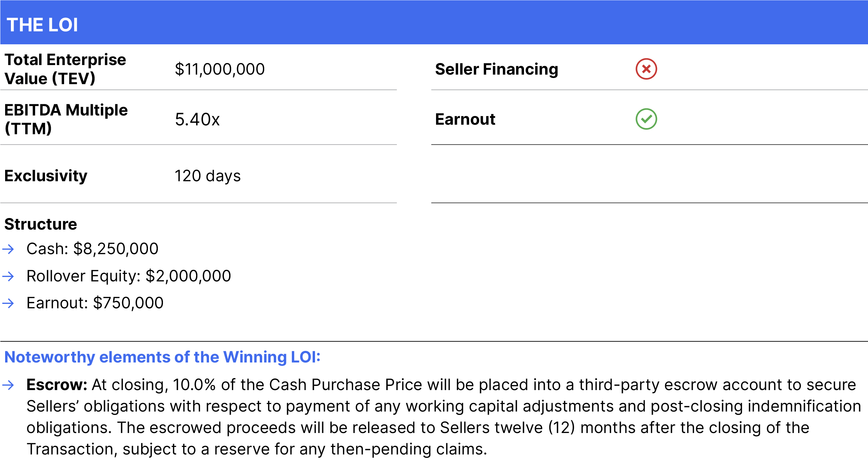The height and width of the screenshot is (464, 868).
Task: Click the Total Enterprise Value (TEV) label
Action: coord(65,69)
